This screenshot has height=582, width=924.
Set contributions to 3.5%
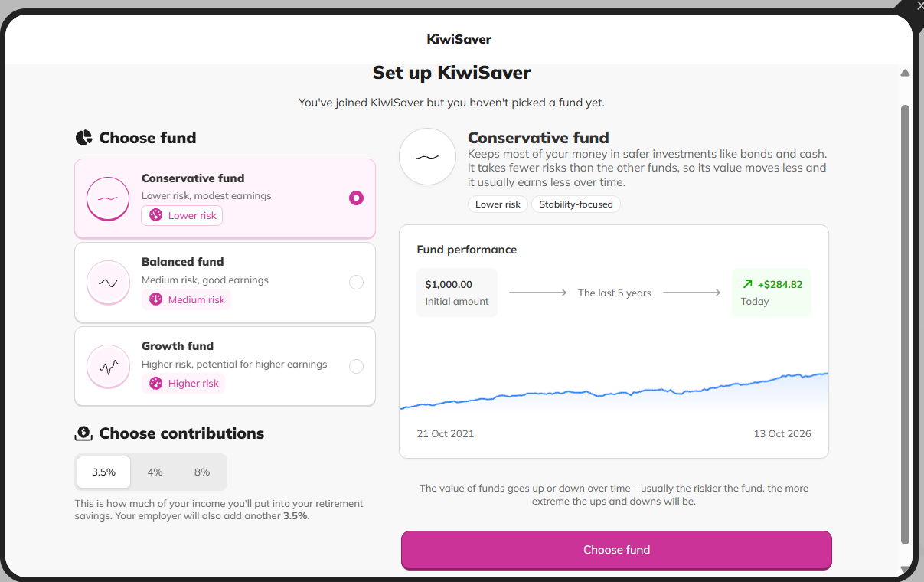tap(103, 472)
